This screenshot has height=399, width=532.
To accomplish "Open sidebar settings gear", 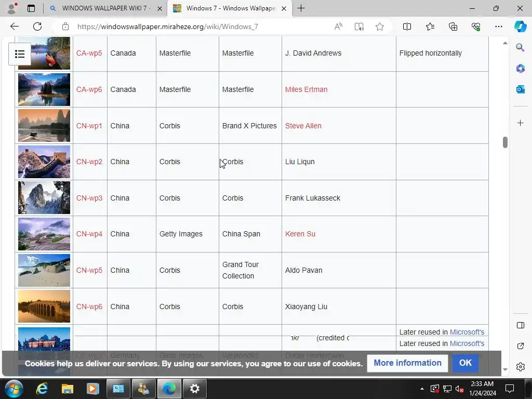I will pos(520,367).
